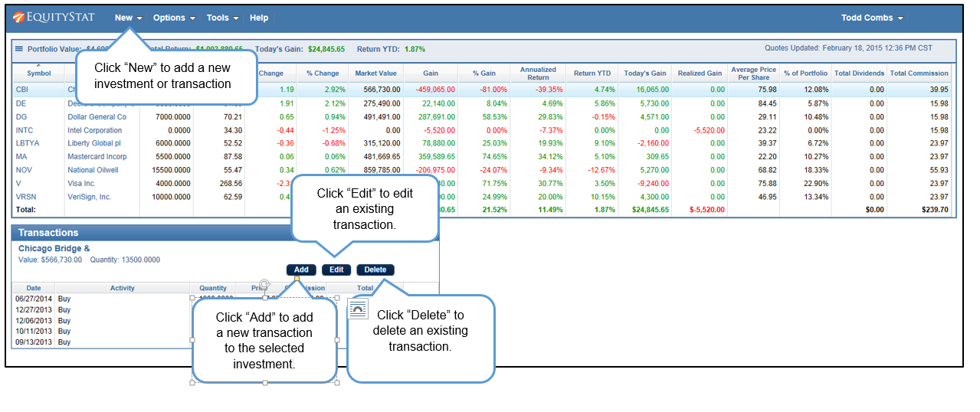Open the Tools dropdown menu

222,18
